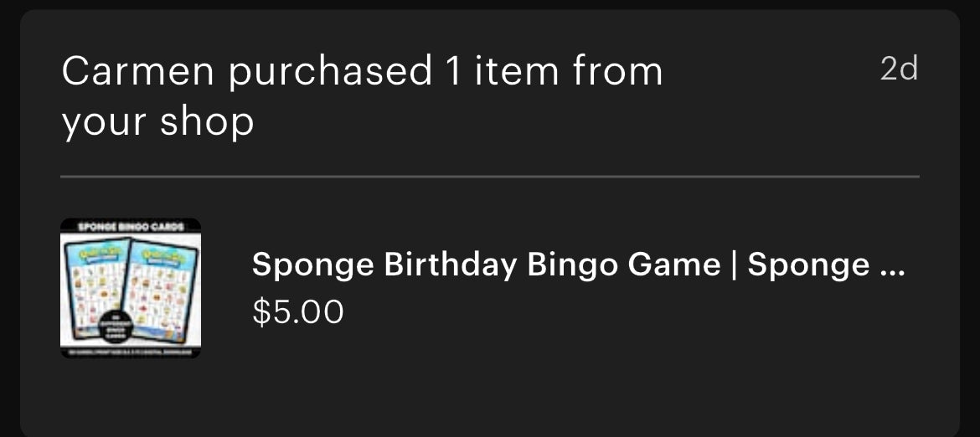
Task: Click the word "purchased" in the heading
Action: tap(330, 74)
